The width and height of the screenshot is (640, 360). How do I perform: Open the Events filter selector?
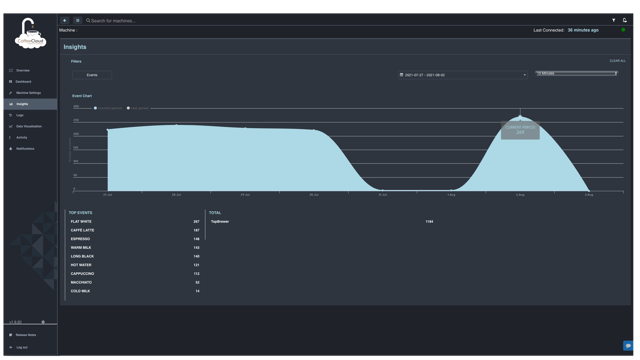[92, 75]
